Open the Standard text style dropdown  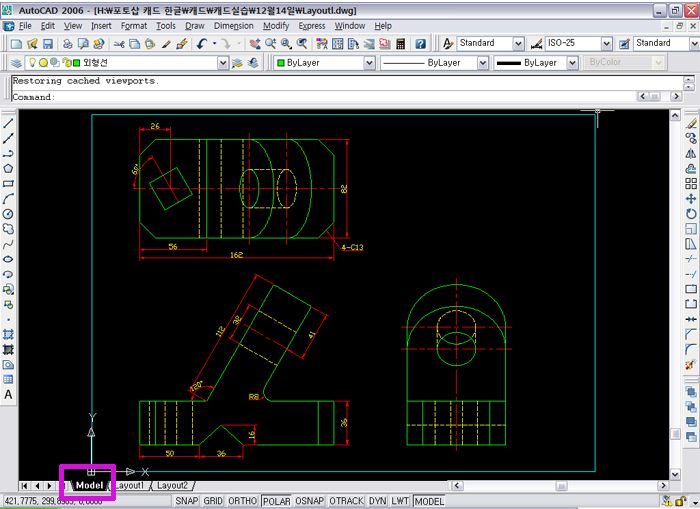[518, 44]
